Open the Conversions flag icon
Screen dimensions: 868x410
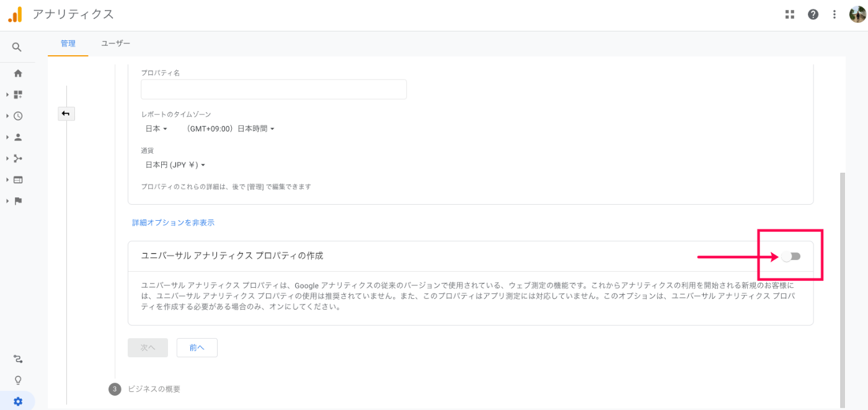click(18, 201)
